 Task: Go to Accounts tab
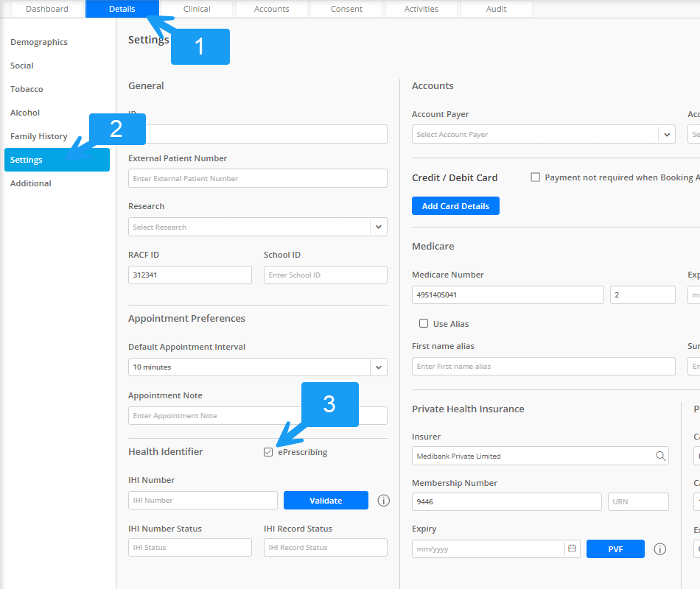click(271, 9)
